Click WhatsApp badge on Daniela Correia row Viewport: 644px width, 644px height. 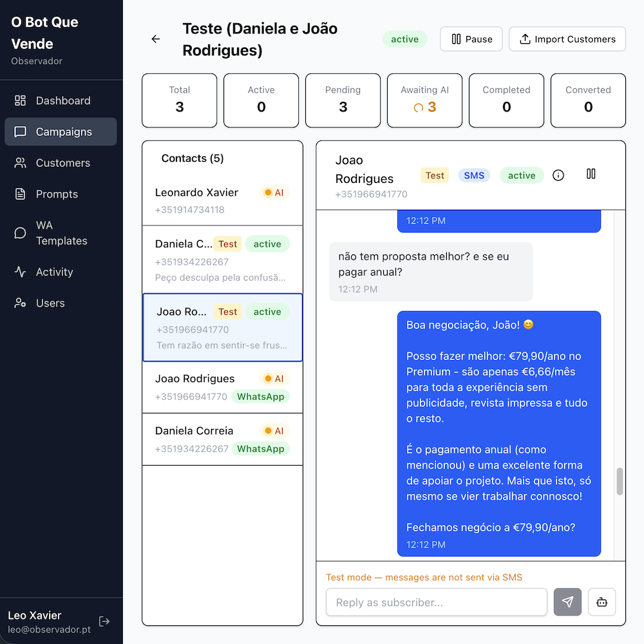tap(260, 449)
